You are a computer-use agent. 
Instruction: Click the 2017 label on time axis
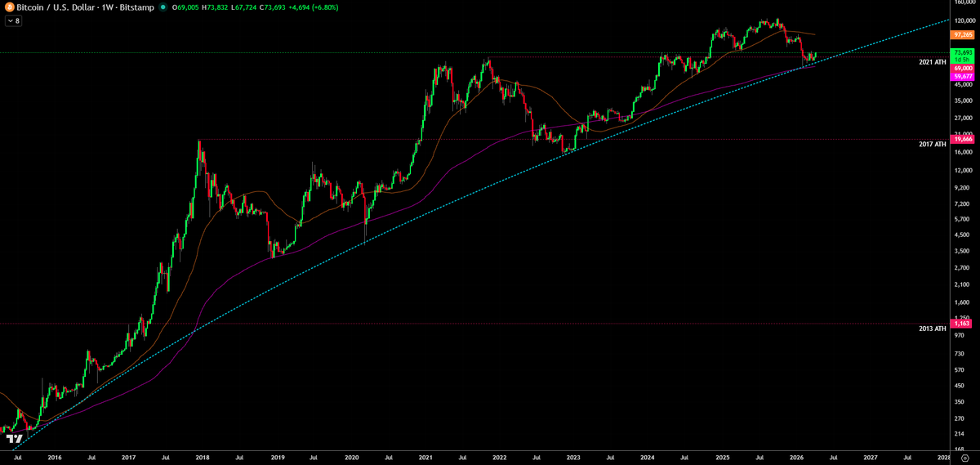point(128,458)
